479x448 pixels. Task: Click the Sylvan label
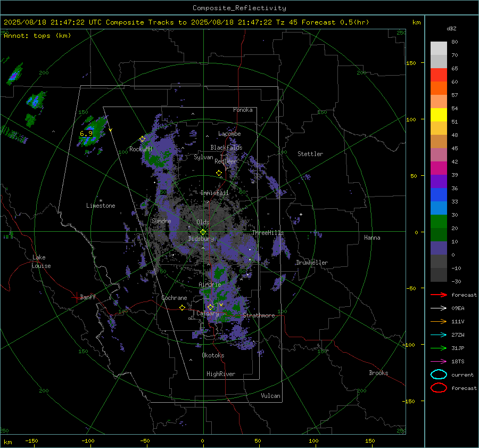coord(203,158)
